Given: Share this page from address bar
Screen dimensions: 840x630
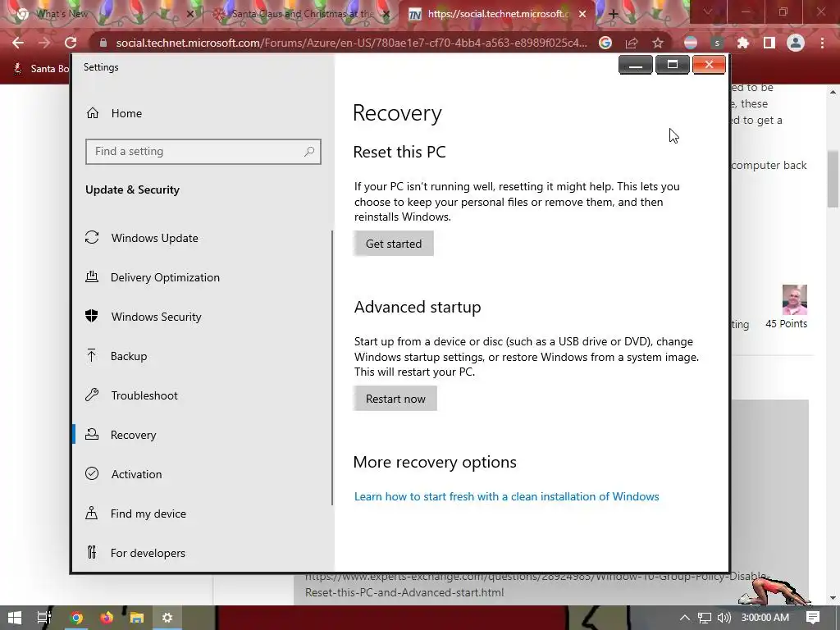Looking at the screenshot, I should pos(632,43).
